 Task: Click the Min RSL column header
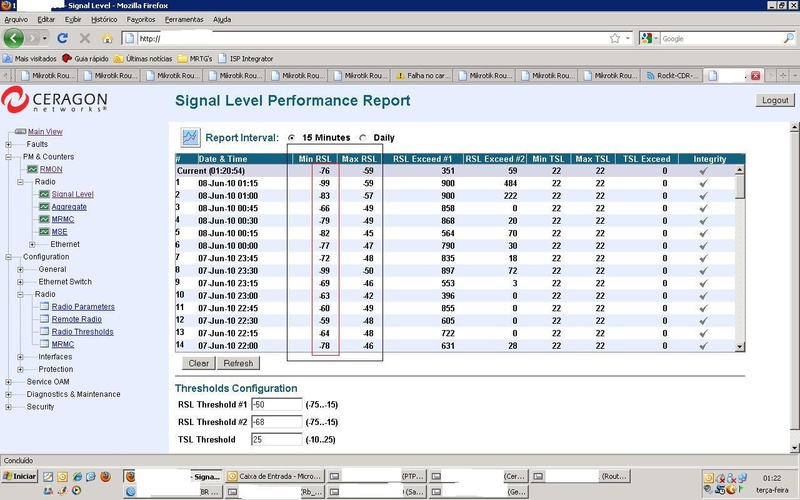click(315, 159)
